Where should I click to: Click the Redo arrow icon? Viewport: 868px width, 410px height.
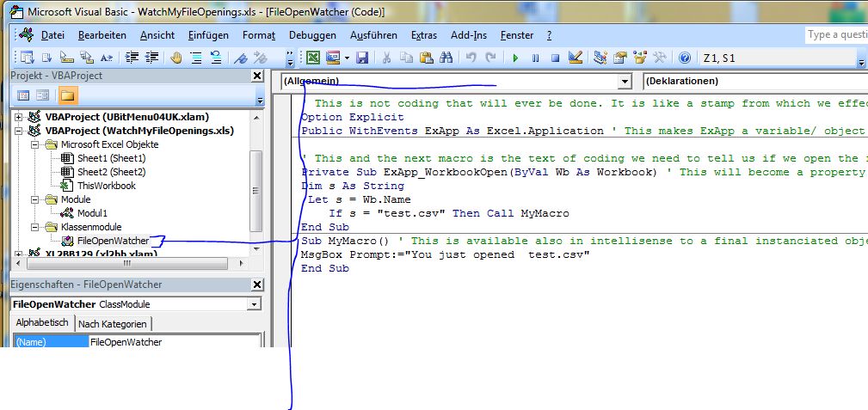click(490, 58)
